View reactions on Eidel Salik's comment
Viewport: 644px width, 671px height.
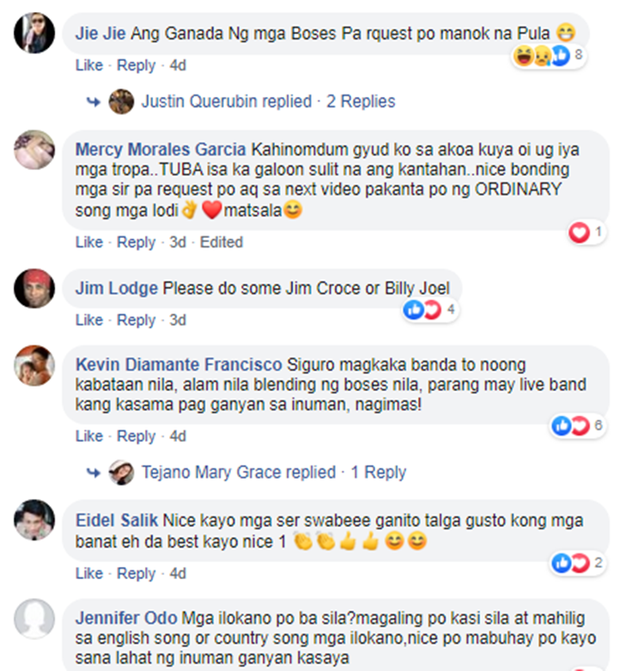pyautogui.click(x=577, y=563)
